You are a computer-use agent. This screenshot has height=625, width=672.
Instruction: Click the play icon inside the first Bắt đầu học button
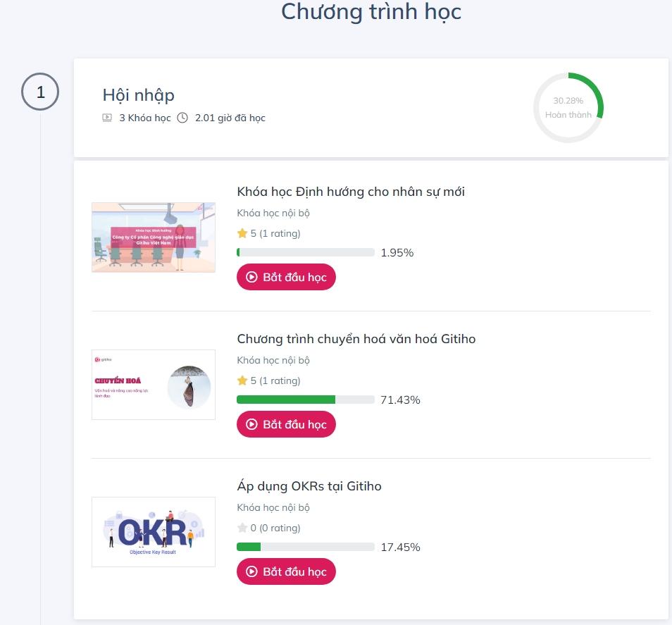pos(252,277)
